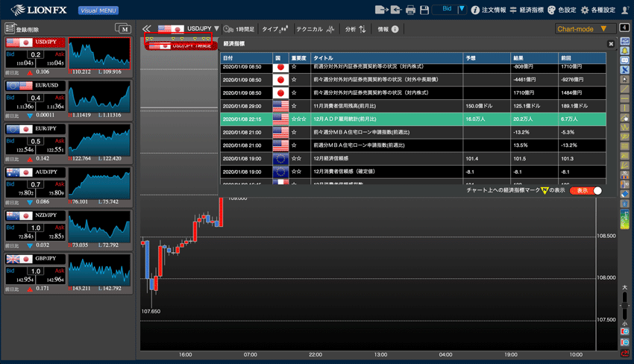Click the 日付 column header
Screen dimensions: 634x364
point(246,58)
